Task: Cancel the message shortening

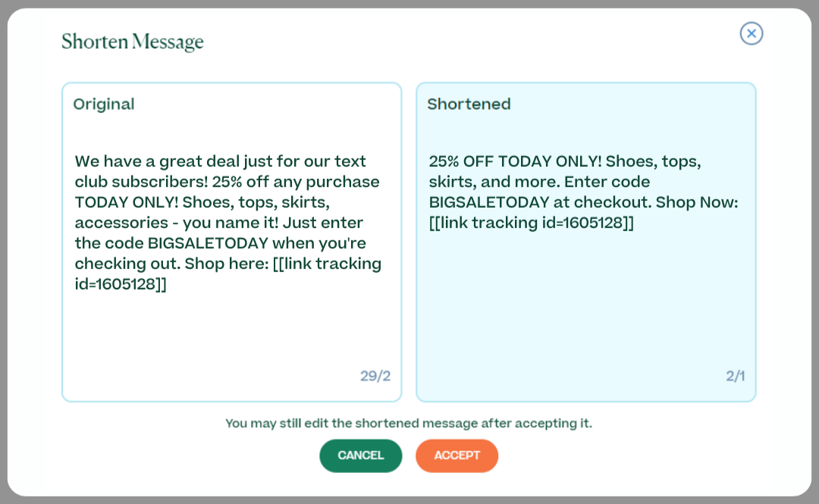Action: click(x=360, y=455)
